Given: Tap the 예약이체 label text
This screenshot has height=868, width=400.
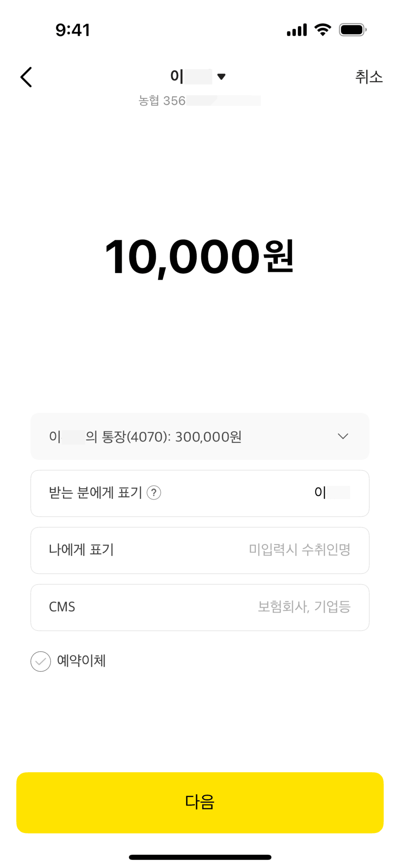Looking at the screenshot, I should [x=81, y=661].
